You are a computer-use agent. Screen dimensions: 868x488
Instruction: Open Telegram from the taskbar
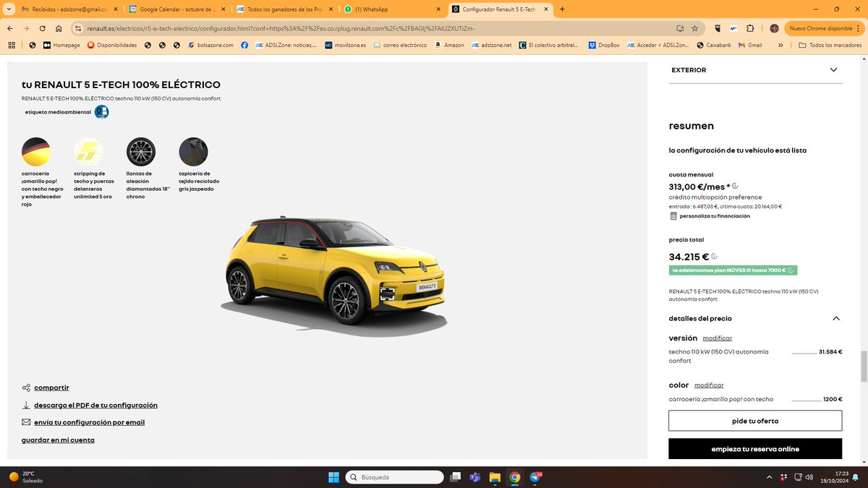[535, 477]
